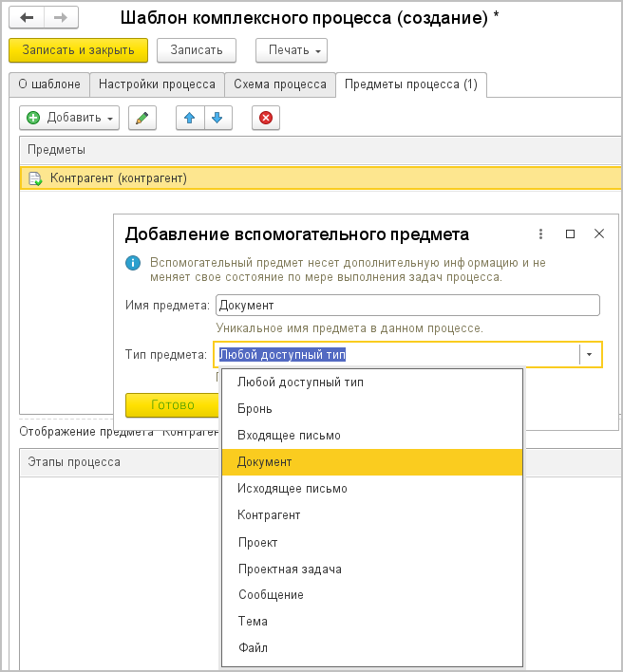Screen dimensions: 623x672
Task: Click the red delete icon
Action: click(266, 118)
